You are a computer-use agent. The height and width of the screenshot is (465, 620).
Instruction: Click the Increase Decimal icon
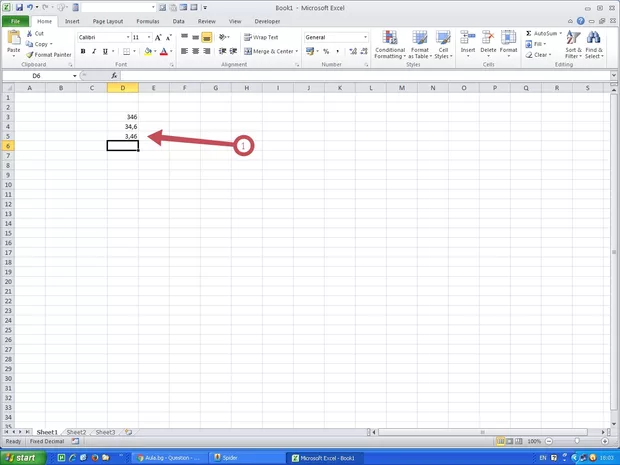353,51
